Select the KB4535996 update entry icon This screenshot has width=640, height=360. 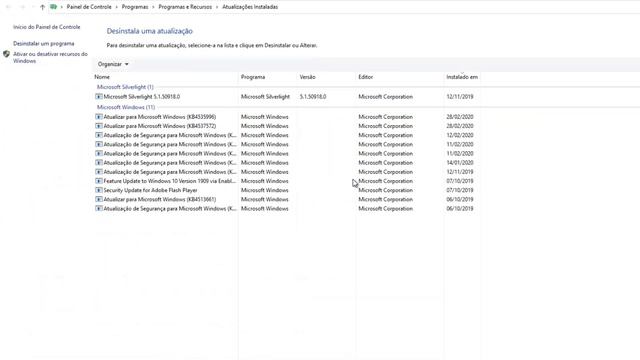coord(98,117)
